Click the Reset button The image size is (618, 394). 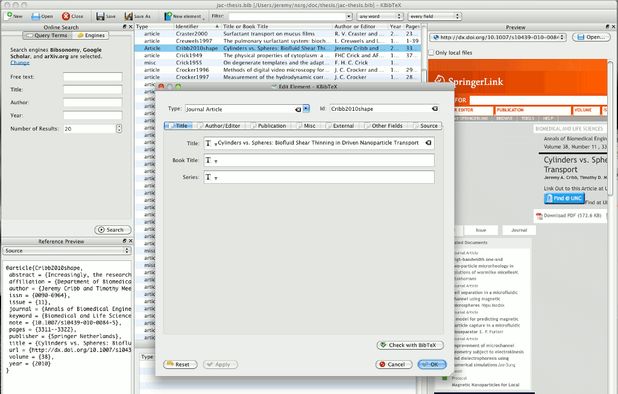pyautogui.click(x=180, y=364)
